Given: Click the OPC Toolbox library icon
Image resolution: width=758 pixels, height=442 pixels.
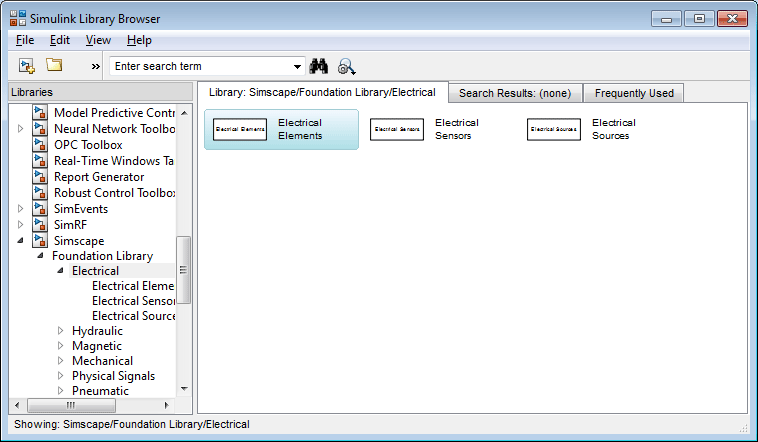Looking at the screenshot, I should coord(40,144).
